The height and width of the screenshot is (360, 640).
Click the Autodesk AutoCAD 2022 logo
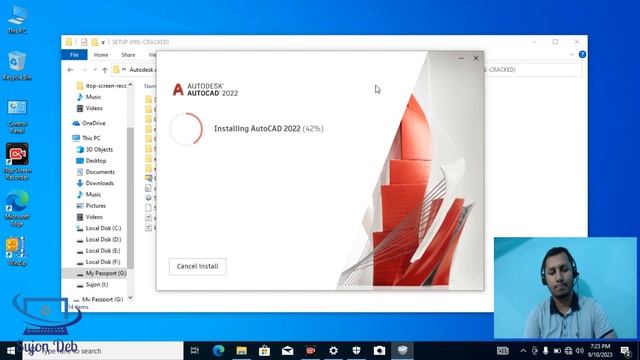[205, 89]
